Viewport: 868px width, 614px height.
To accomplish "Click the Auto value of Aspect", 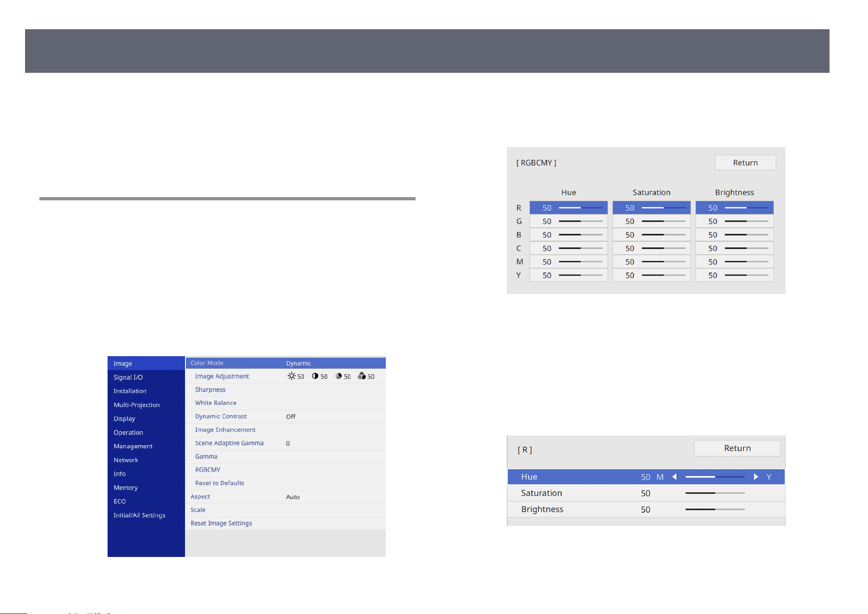I will point(293,497).
